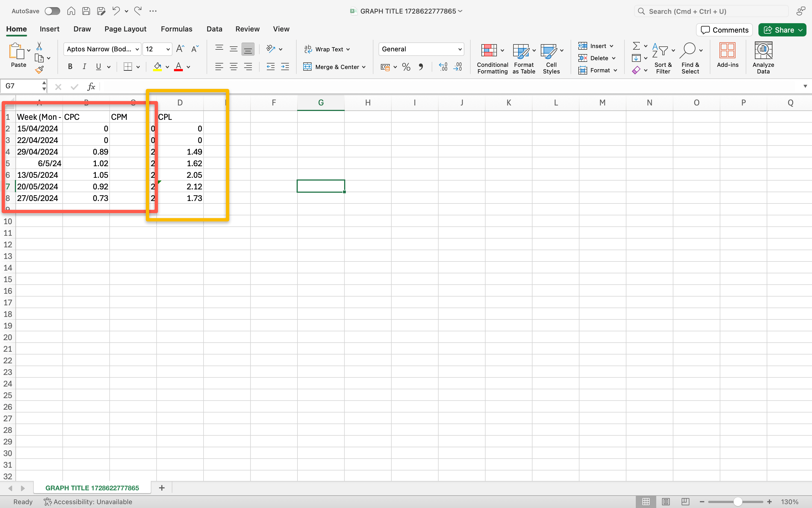Click the Borders icon

coord(128,67)
